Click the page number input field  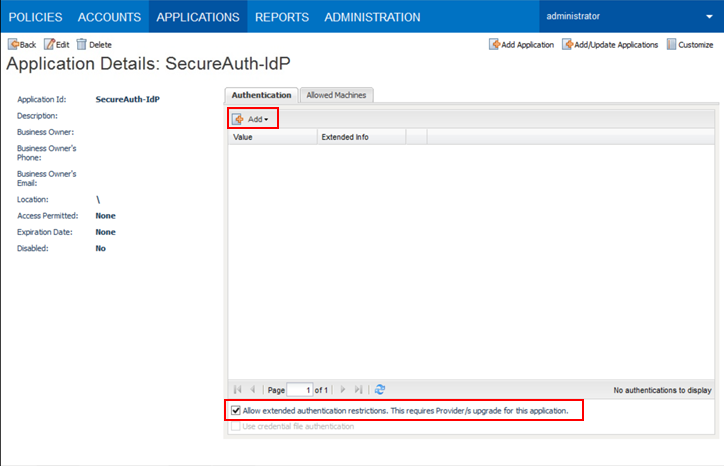300,389
